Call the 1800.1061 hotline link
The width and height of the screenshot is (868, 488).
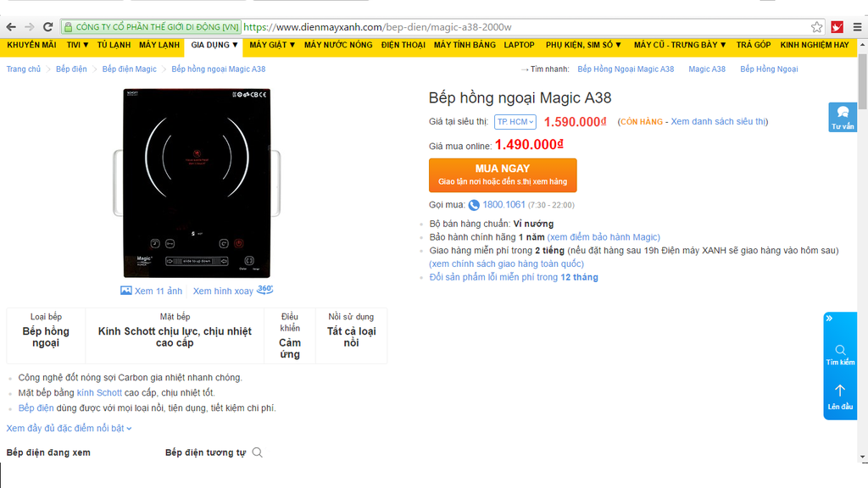click(504, 205)
